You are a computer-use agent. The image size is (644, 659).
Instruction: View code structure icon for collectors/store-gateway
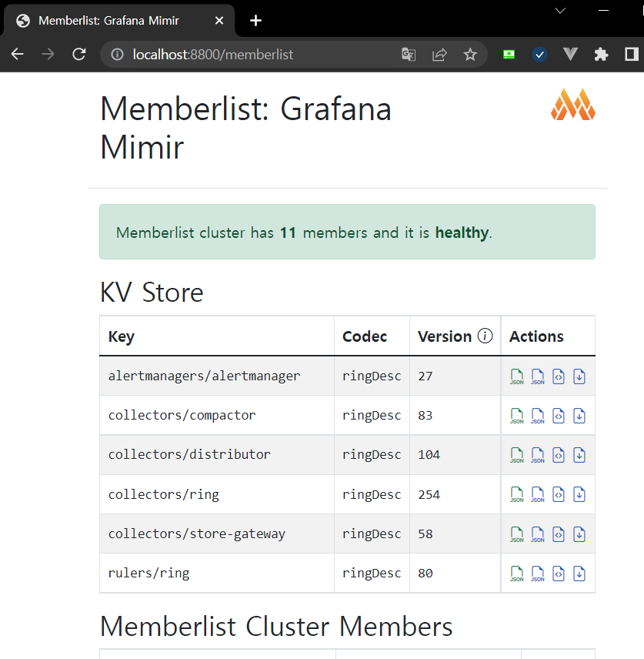point(559,534)
